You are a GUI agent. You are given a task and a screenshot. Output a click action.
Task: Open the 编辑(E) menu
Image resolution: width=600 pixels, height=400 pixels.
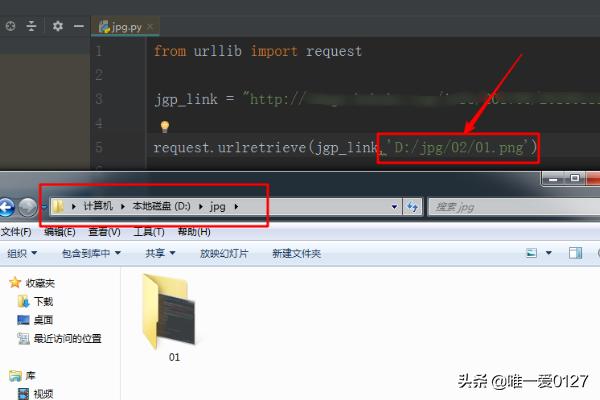[59, 231]
